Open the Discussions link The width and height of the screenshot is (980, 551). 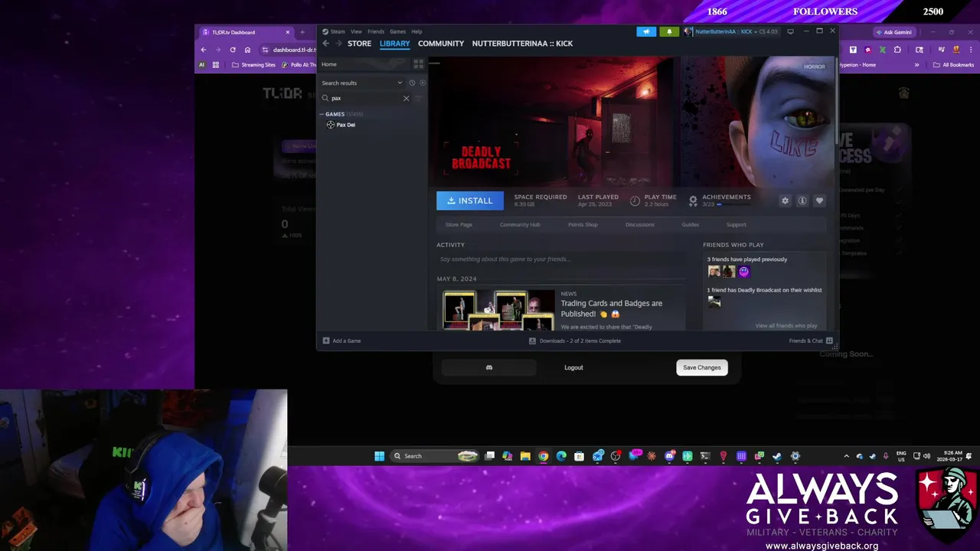[640, 224]
